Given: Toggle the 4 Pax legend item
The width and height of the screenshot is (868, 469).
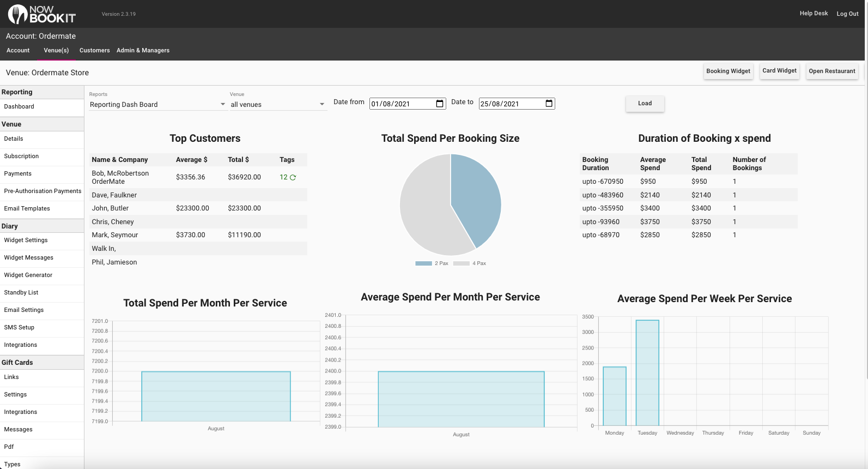Looking at the screenshot, I should click(x=470, y=263).
